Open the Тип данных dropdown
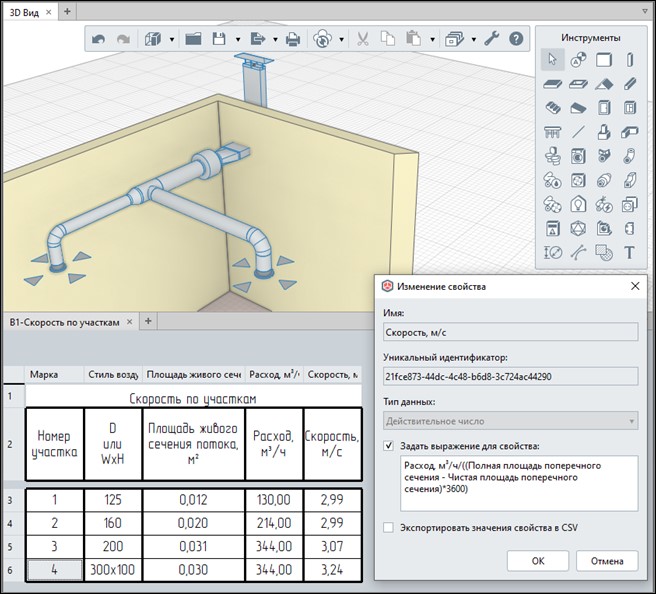 [x=510, y=421]
